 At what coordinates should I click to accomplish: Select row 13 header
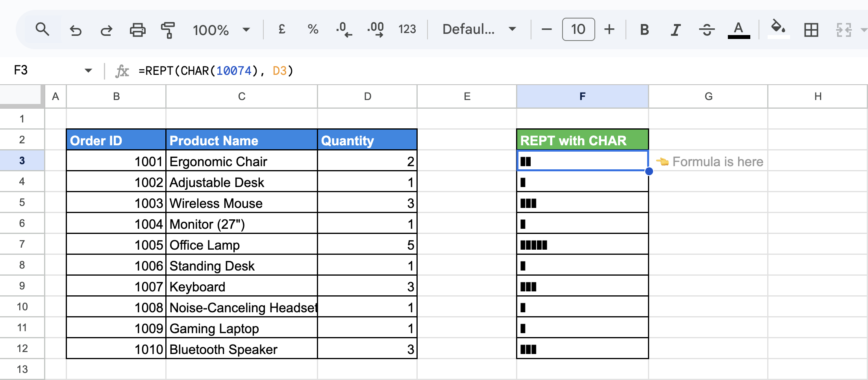point(22,369)
